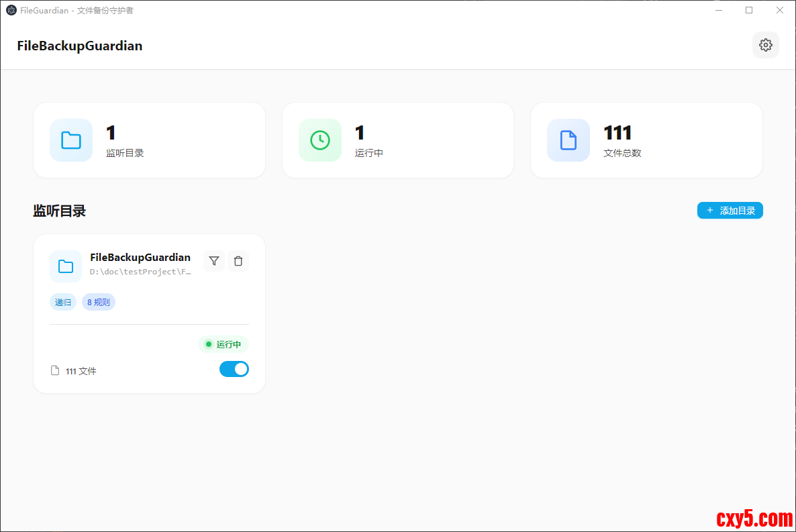Minimize the FileGuardian window
Screen dimensions: 796x532
coord(719,10)
